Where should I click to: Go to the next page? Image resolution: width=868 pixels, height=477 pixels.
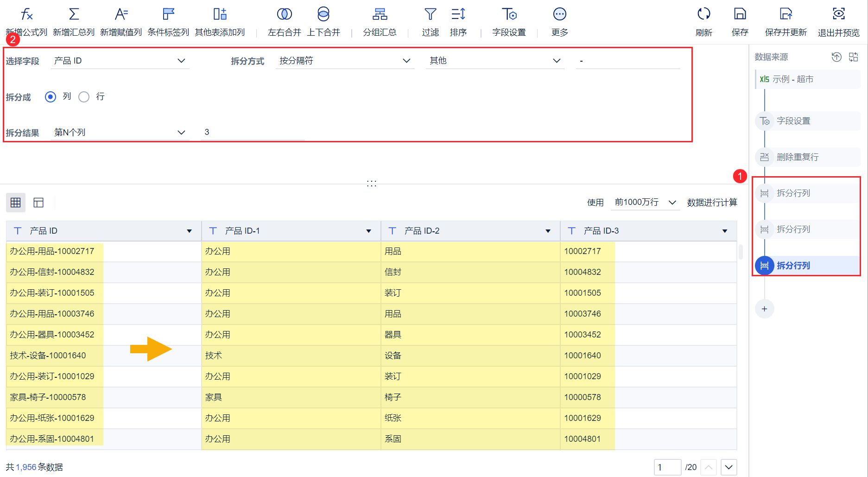729,467
